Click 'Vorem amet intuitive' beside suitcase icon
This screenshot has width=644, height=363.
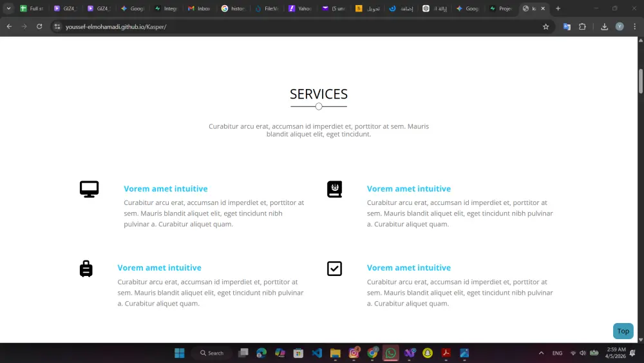click(x=159, y=268)
